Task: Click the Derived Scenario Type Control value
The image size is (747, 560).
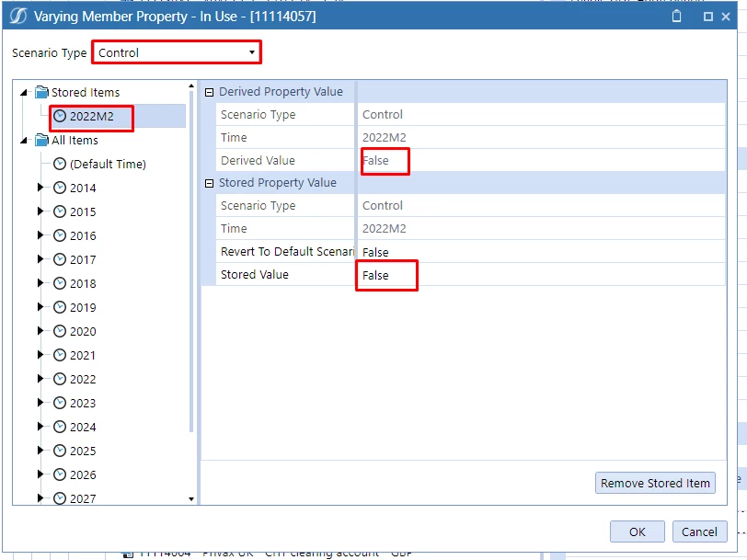Action: [x=541, y=115]
